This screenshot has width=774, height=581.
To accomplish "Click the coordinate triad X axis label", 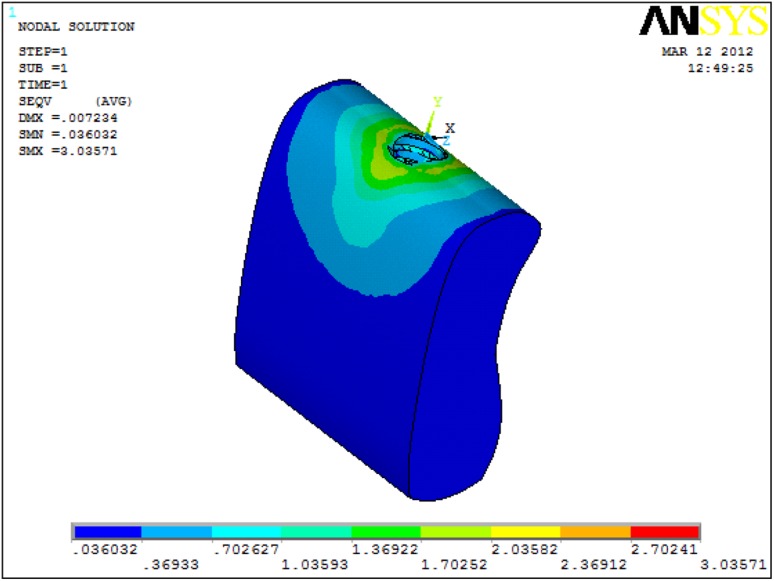I will pyautogui.click(x=450, y=128).
